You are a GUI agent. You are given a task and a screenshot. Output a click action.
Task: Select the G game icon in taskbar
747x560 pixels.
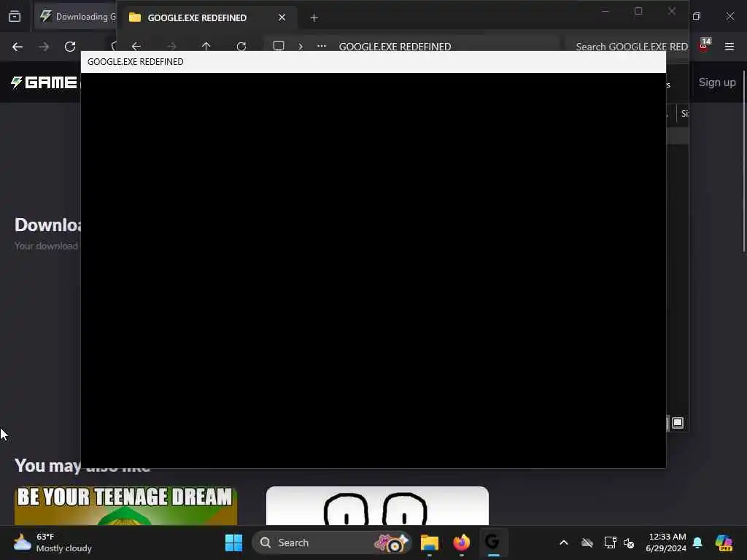coord(492,542)
